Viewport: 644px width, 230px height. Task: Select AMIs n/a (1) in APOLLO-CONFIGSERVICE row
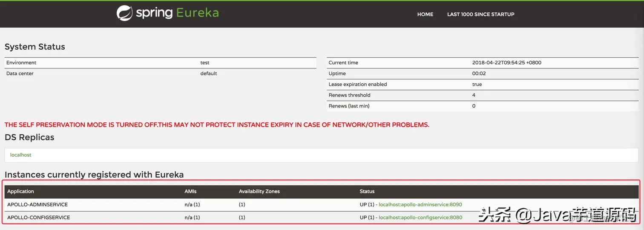coord(192,217)
